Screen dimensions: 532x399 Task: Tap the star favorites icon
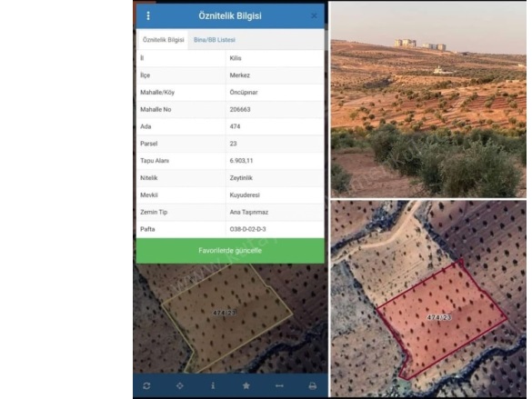246,385
